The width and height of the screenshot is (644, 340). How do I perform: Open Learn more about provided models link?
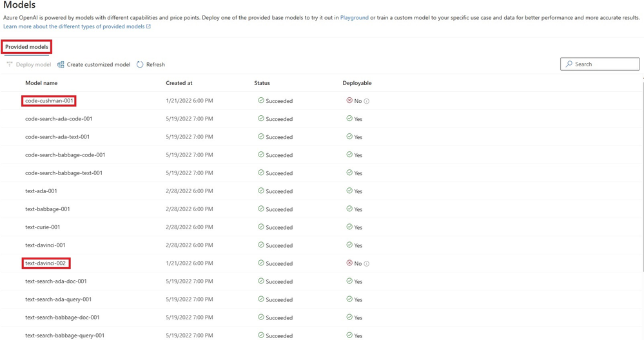click(77, 26)
